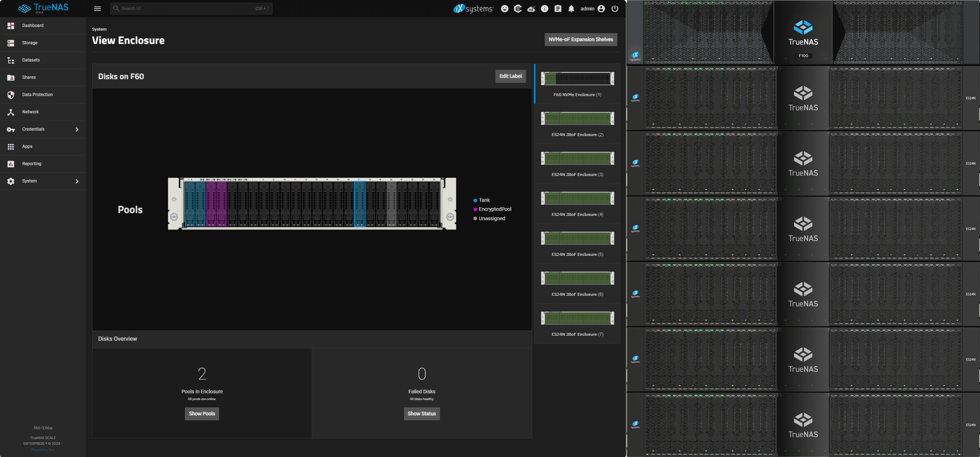Open the alerts bell icon

[571, 9]
